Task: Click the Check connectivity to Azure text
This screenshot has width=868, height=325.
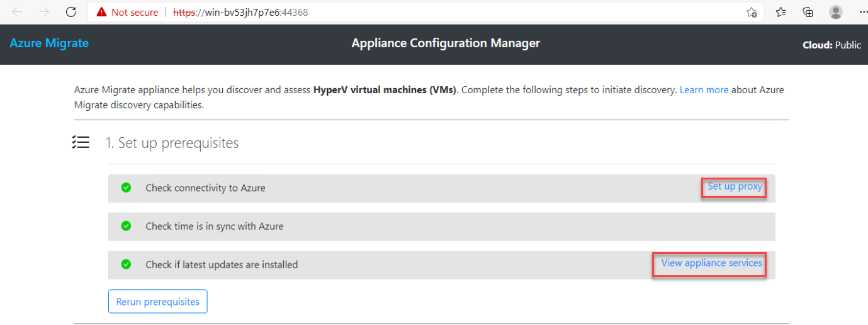Action: click(205, 188)
